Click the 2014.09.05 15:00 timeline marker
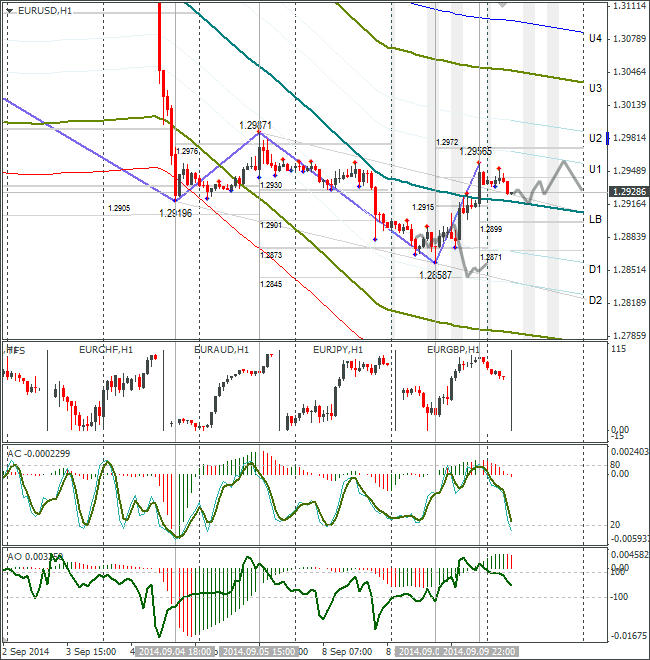The height and width of the screenshot is (660, 650). pos(259,652)
